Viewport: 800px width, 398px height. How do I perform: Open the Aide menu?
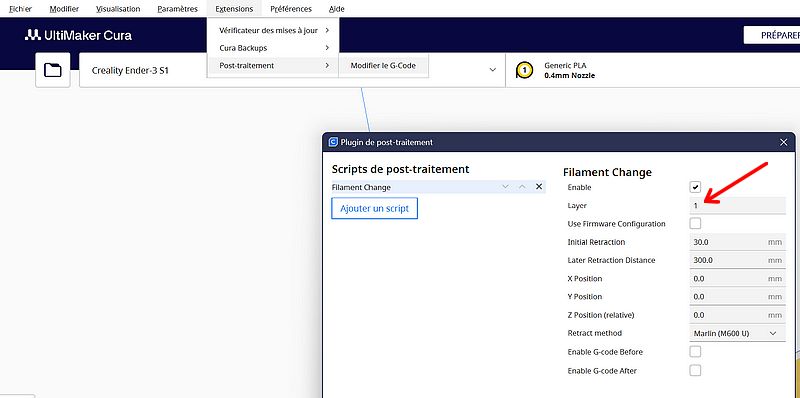click(x=336, y=9)
